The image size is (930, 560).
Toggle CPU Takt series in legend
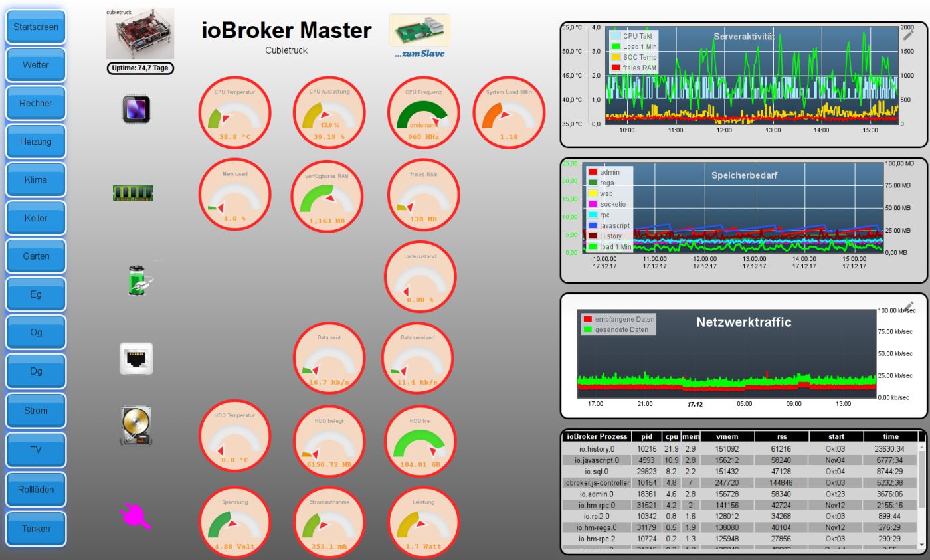click(632, 36)
